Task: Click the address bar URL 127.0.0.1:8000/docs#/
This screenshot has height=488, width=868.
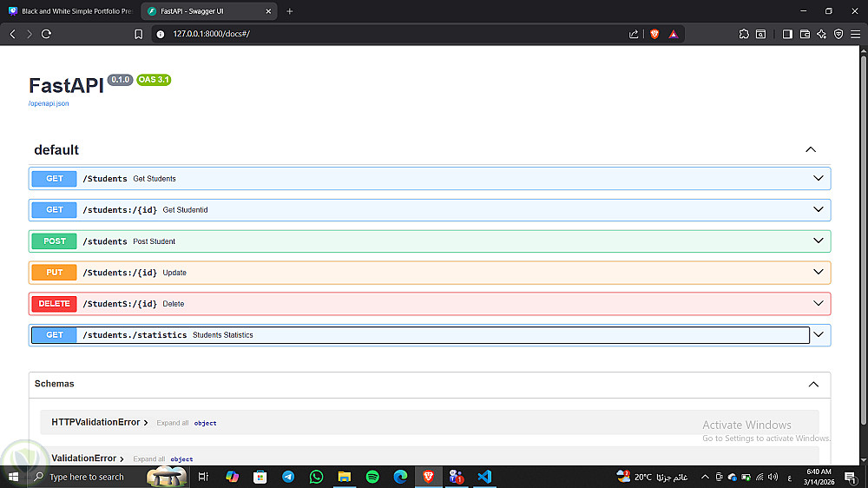Action: (x=211, y=34)
